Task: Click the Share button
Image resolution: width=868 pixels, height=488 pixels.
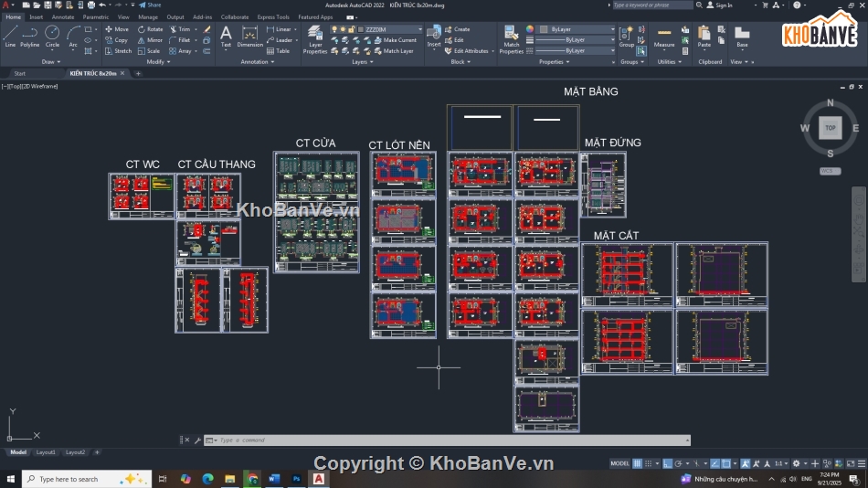Action: tap(150, 5)
